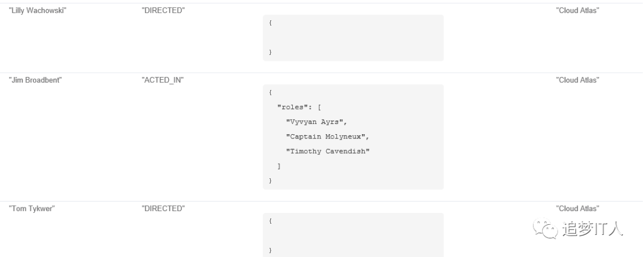This screenshot has height=257, width=644.
Task: Click the "roles" key in JSON block
Action: [292, 107]
